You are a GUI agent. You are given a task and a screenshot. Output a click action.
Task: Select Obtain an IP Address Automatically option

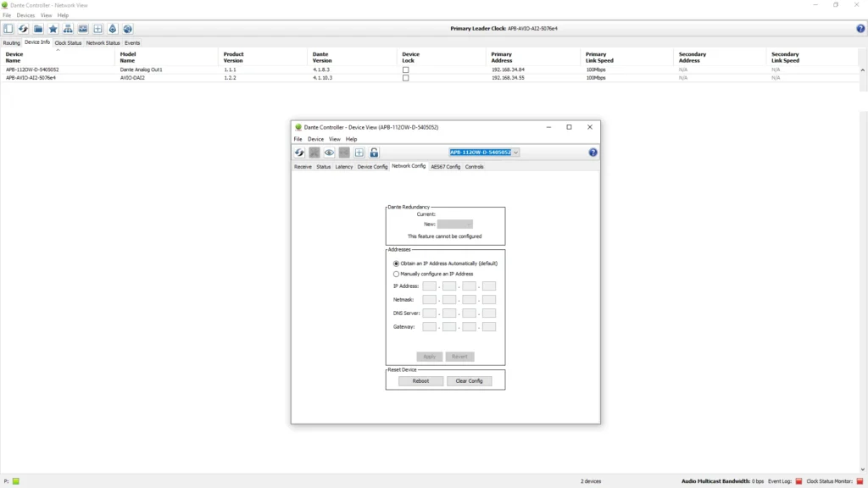tap(396, 264)
